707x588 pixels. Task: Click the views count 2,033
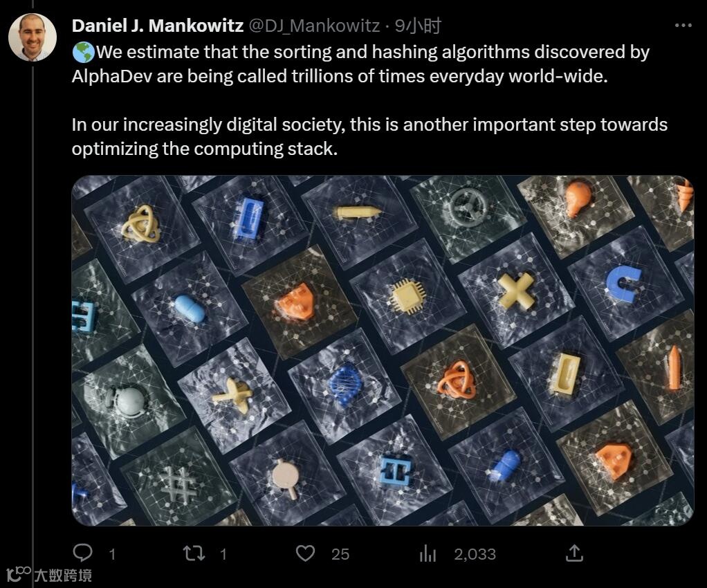coord(475,554)
